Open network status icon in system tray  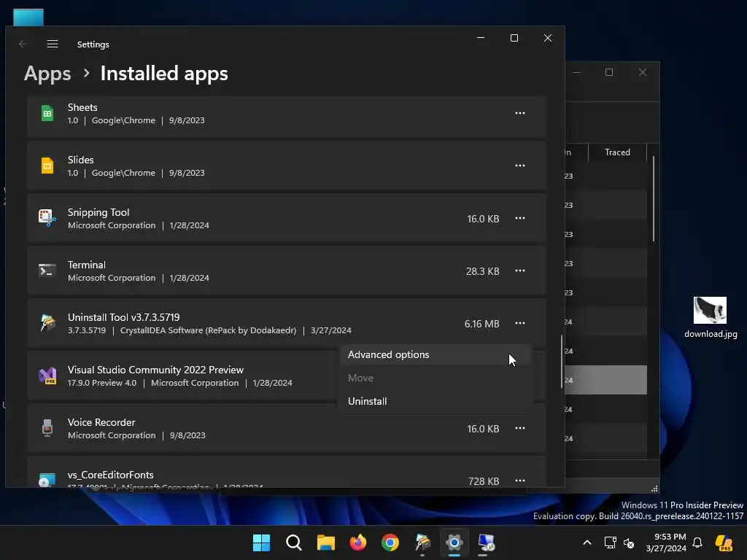click(610, 542)
